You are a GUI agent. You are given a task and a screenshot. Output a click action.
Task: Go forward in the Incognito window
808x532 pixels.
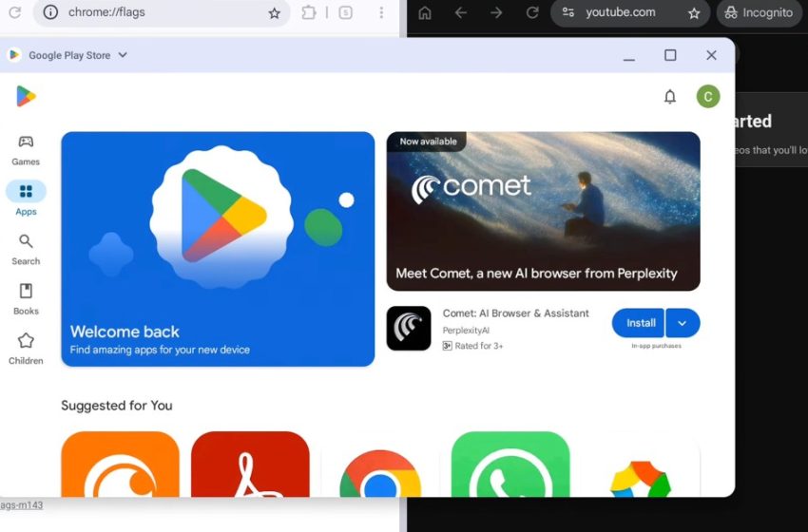click(496, 12)
